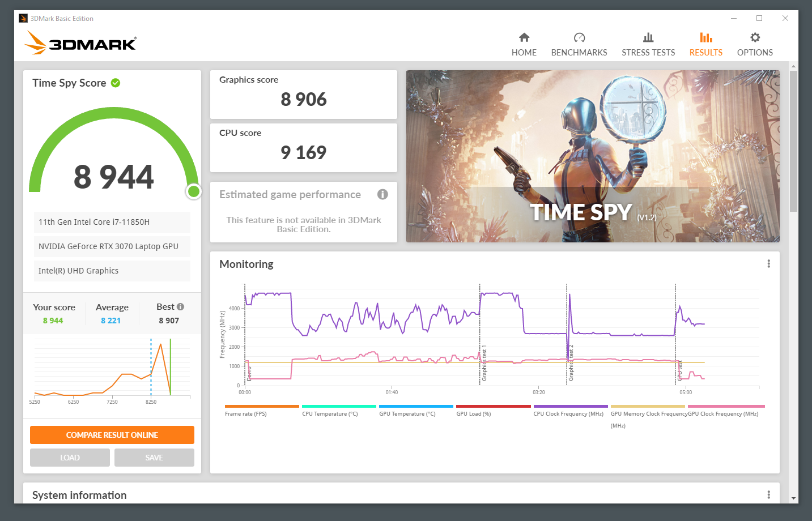The image size is (812, 521).
Task: Click the 3DMark Basic Edition title bar icon
Action: (23, 18)
